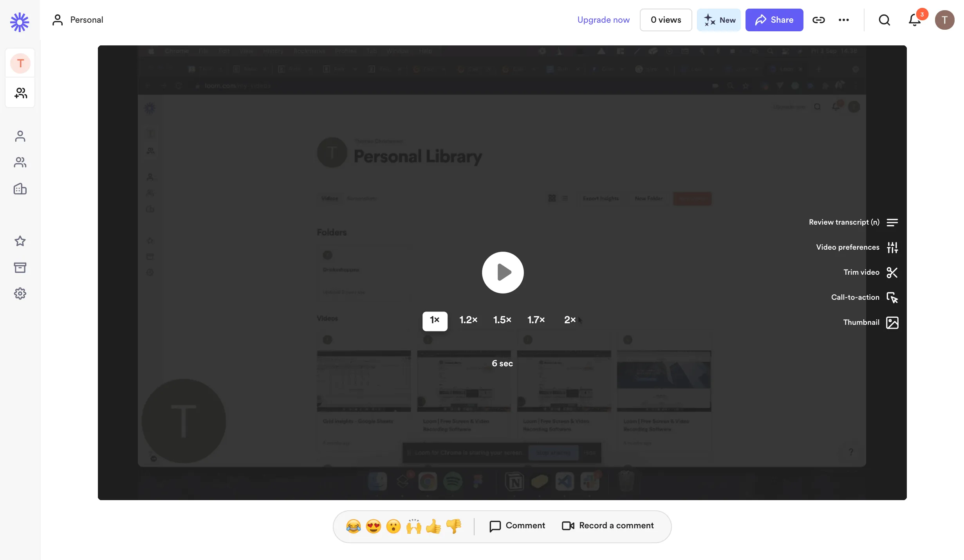The width and height of the screenshot is (964, 560).
Task: Open notifications bell with 3 badge
Action: 915,20
